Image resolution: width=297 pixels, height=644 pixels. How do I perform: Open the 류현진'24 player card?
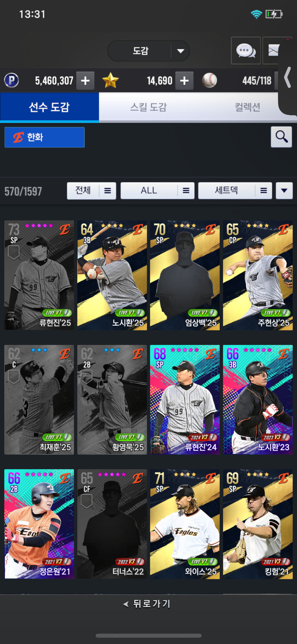pos(185,399)
